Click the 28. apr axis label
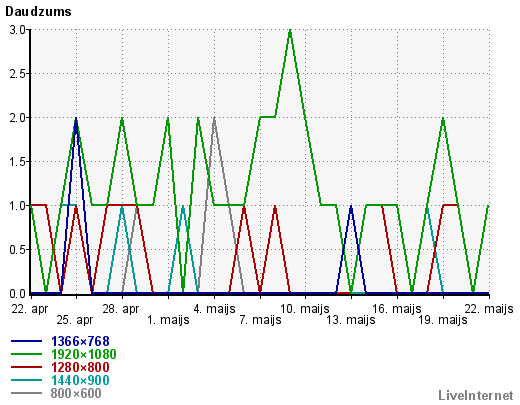This screenshot has width=520, height=405. coord(121,309)
